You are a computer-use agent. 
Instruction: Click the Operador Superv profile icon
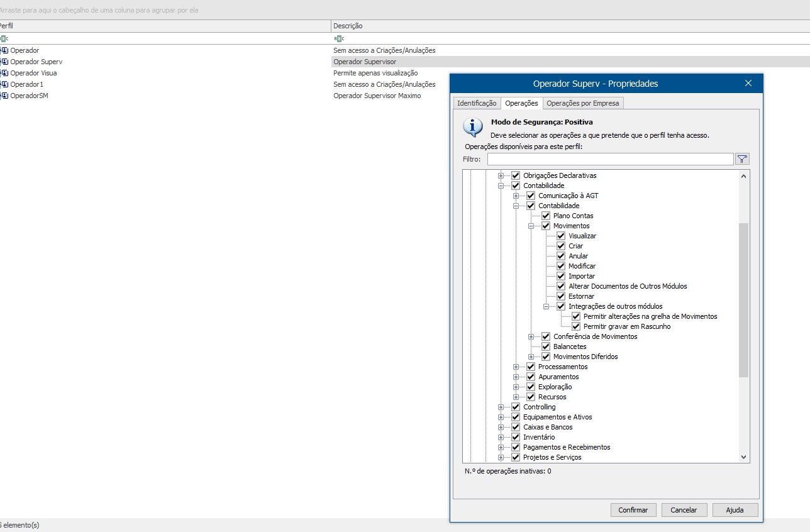[4, 62]
